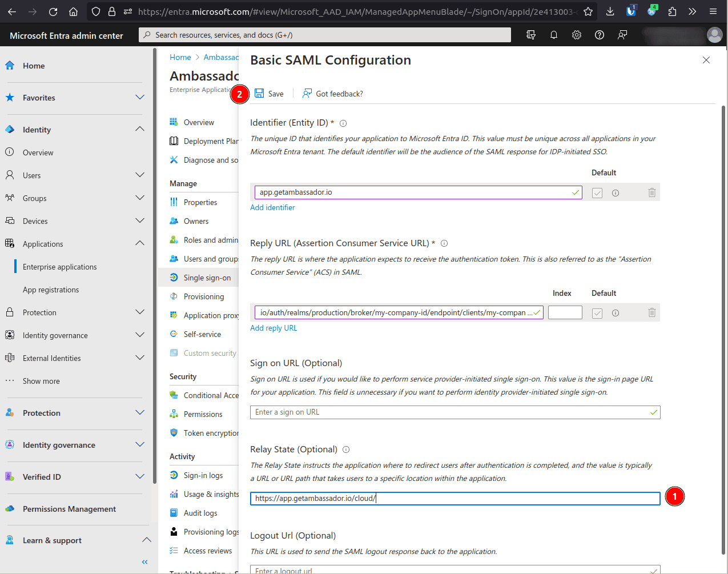Click the Save disk icon
This screenshot has width=728, height=574.
point(259,94)
